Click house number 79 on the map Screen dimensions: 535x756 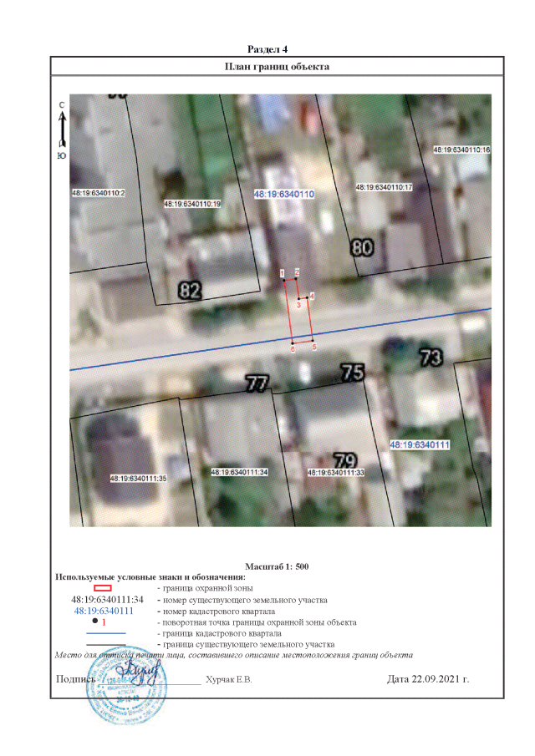pos(344,459)
